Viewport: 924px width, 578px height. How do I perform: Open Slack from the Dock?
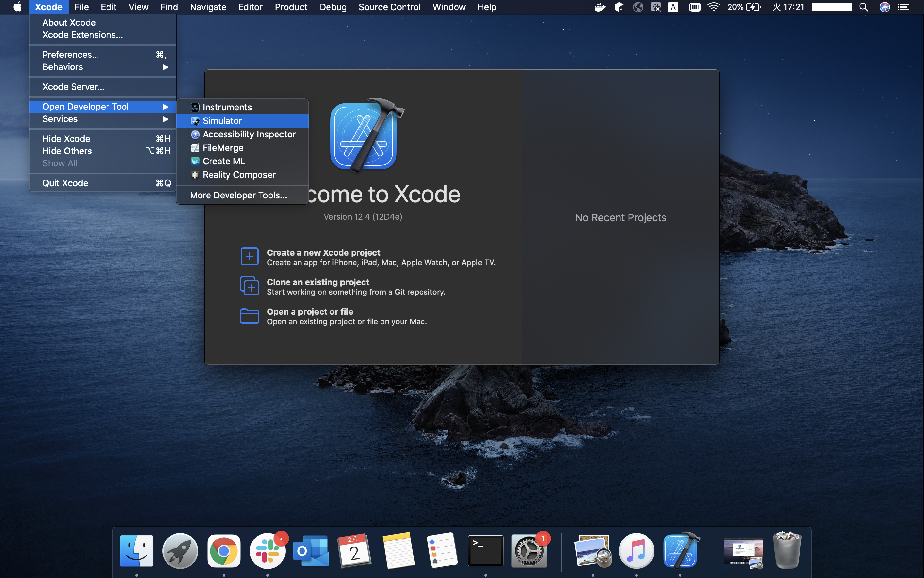[x=268, y=550]
